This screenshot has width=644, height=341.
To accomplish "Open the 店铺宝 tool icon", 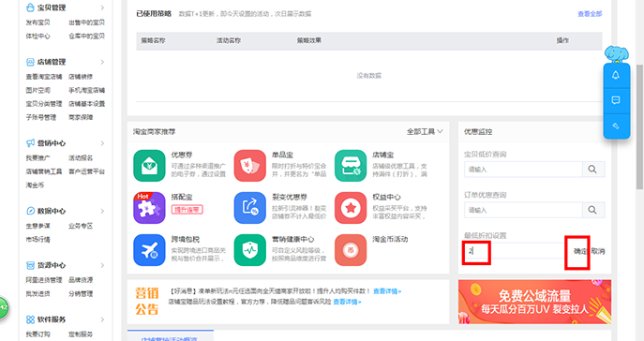I will coord(351,166).
